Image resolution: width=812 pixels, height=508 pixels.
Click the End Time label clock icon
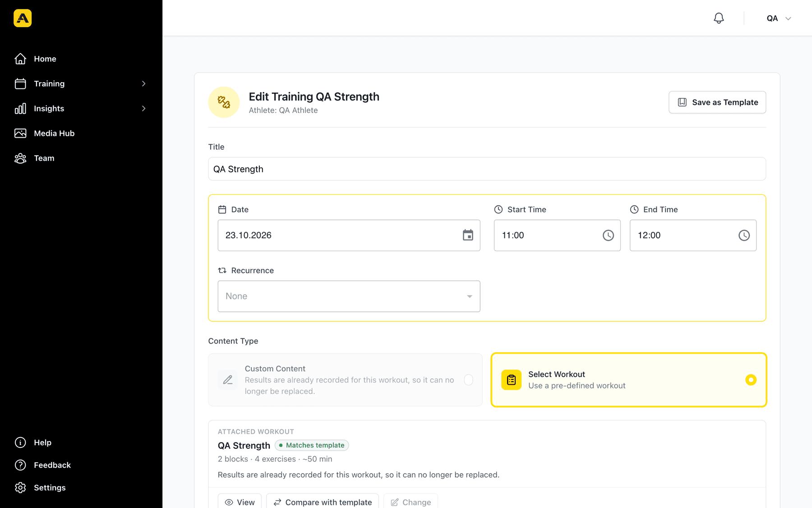point(634,210)
